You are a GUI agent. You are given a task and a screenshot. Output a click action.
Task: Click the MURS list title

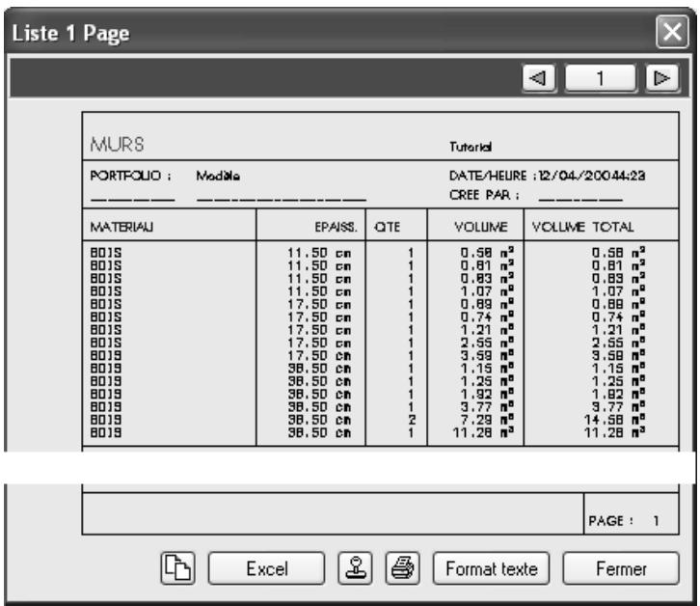117,145
